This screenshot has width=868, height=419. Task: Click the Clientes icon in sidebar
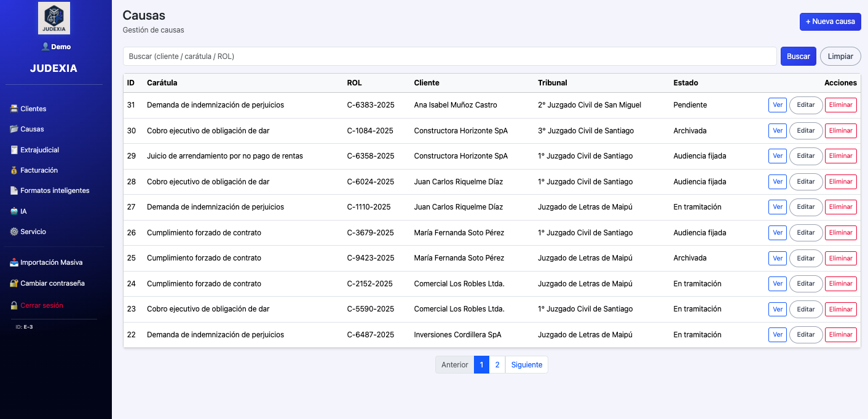point(14,109)
